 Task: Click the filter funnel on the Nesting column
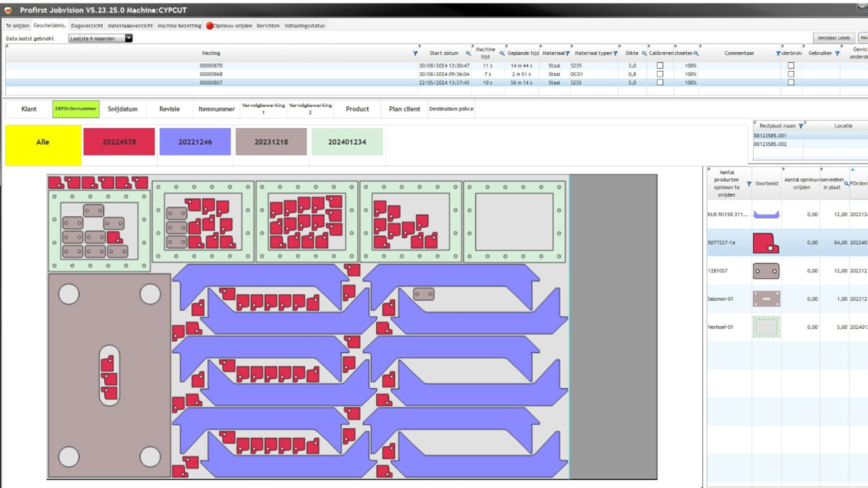415,53
